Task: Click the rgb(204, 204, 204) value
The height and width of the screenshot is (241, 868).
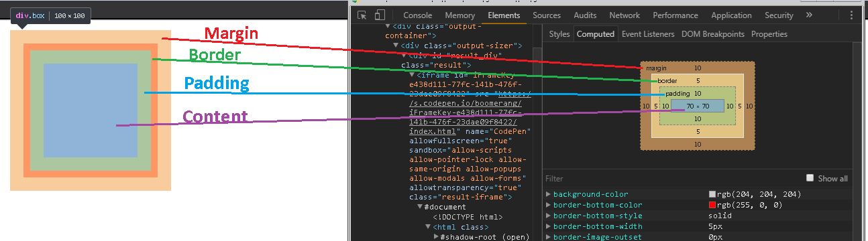Action: [759, 194]
